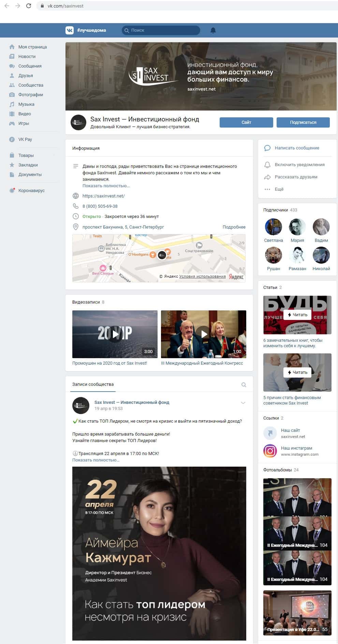Play the Промоушен на 2020 год video
Screen dimensions: 338x644
click(x=115, y=334)
